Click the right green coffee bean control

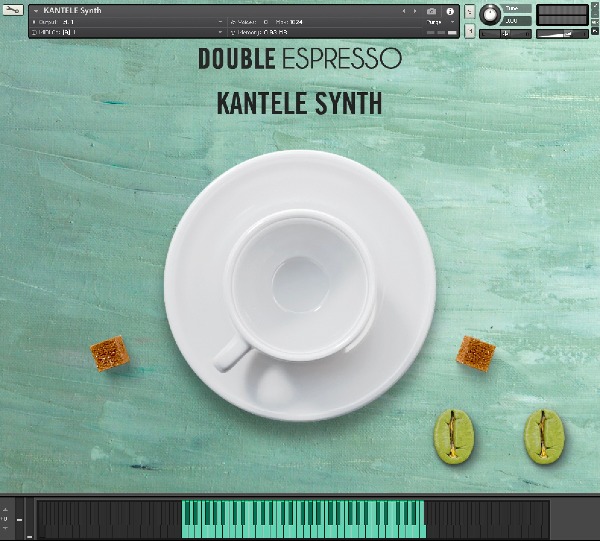tap(544, 437)
